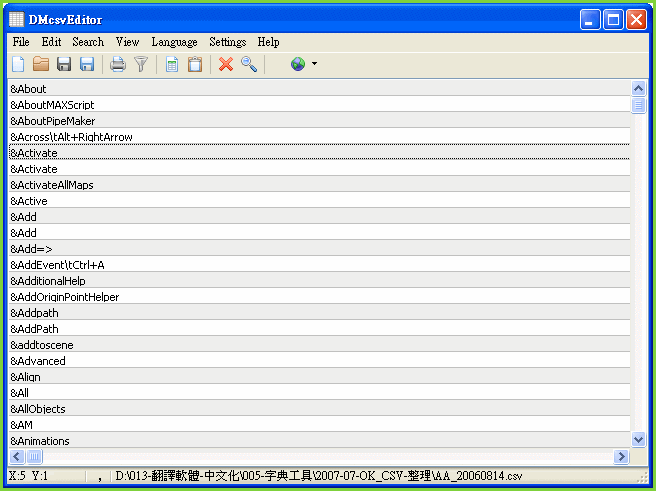Image resolution: width=656 pixels, height=491 pixels.
Task: Click the copy document icon
Action: [x=172, y=64]
